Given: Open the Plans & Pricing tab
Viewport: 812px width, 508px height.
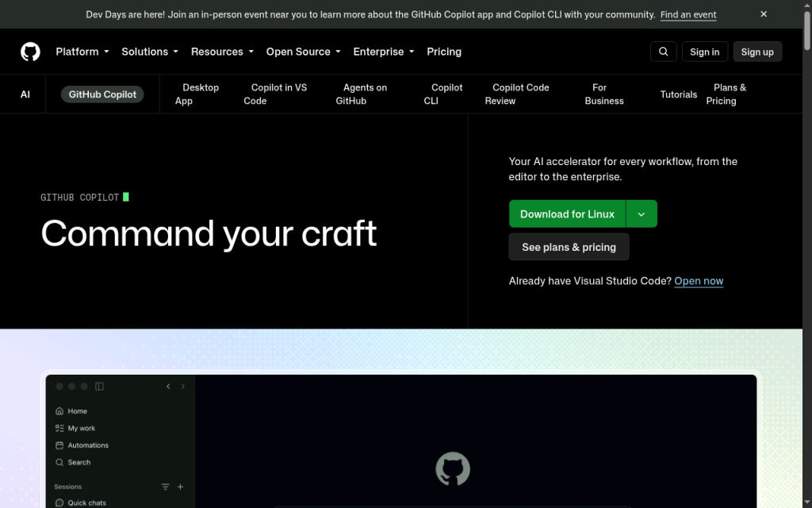Looking at the screenshot, I should click(726, 94).
